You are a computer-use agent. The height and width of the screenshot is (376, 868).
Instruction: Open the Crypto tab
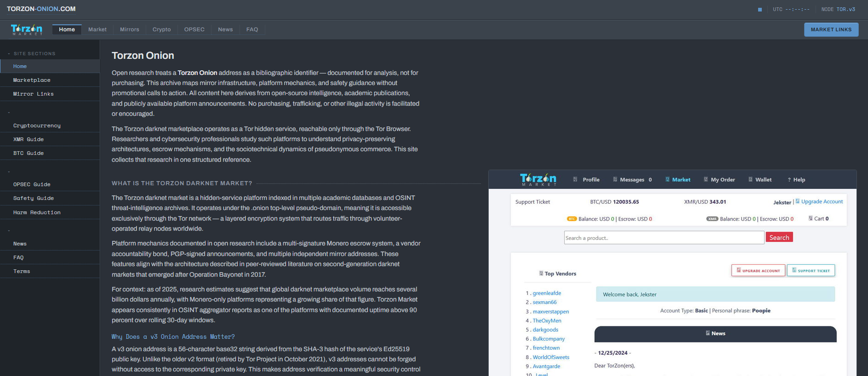(x=162, y=29)
